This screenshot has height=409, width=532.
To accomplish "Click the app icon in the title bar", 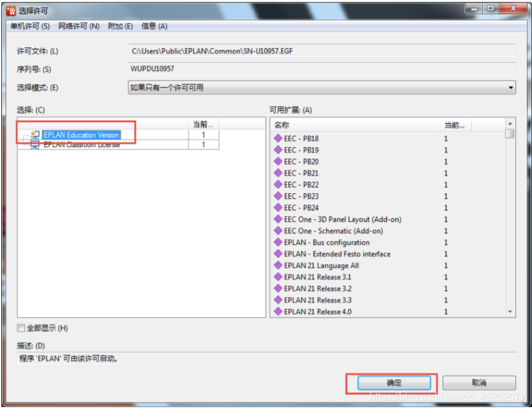I will [x=11, y=10].
